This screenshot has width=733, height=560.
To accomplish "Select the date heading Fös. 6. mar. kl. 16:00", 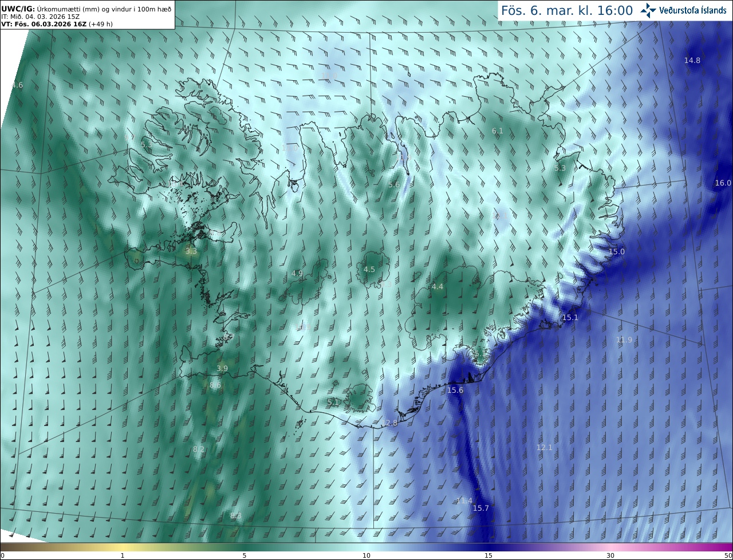I will pos(567,10).
